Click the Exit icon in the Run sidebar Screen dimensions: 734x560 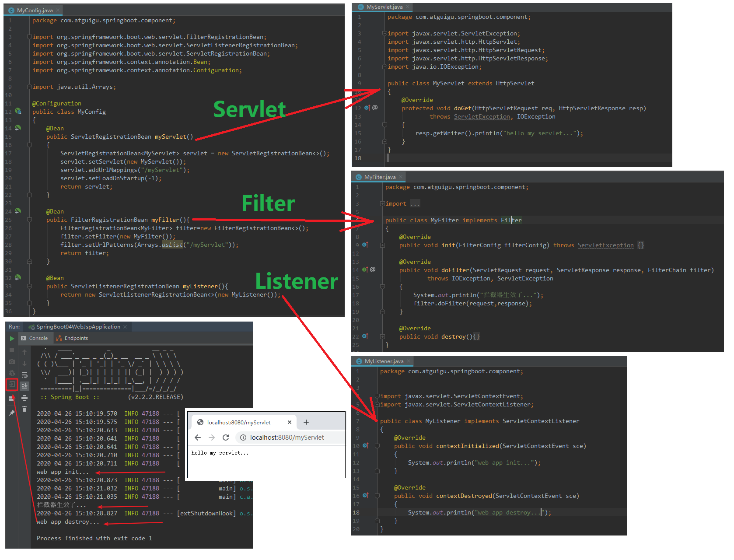click(12, 385)
